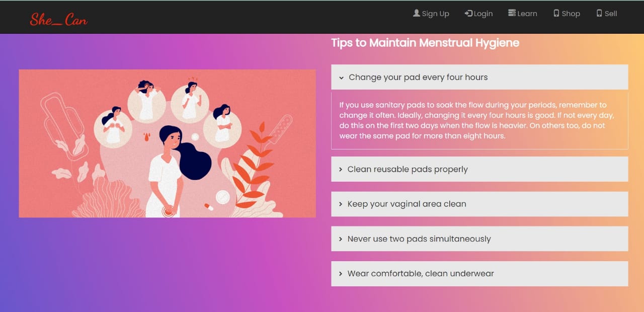
Task: Open the Sell page
Action: tap(606, 14)
